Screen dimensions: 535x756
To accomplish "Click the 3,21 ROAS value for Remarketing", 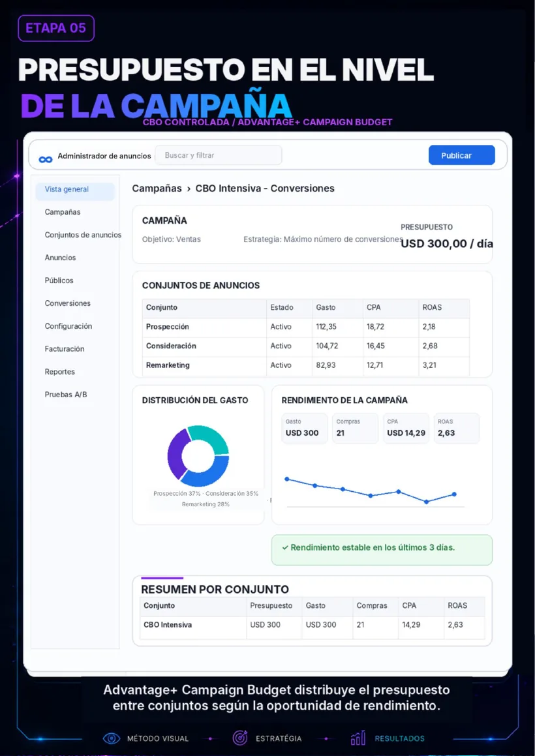I will pos(429,365).
